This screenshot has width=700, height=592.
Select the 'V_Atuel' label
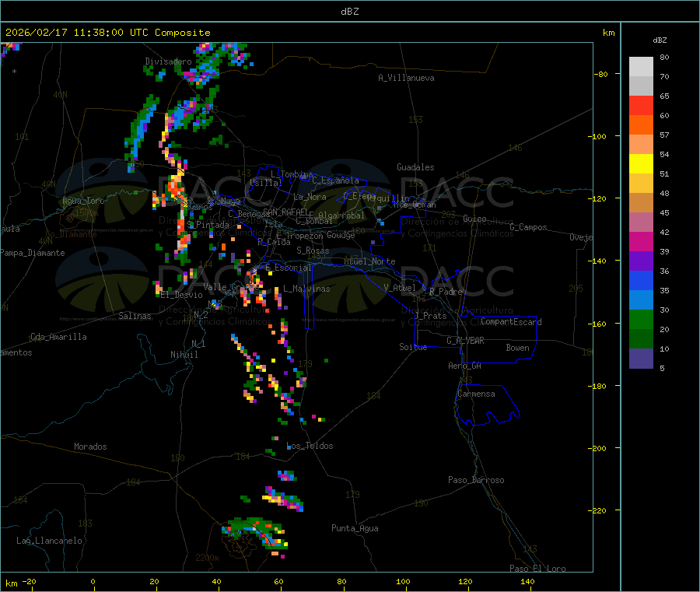[400, 288]
